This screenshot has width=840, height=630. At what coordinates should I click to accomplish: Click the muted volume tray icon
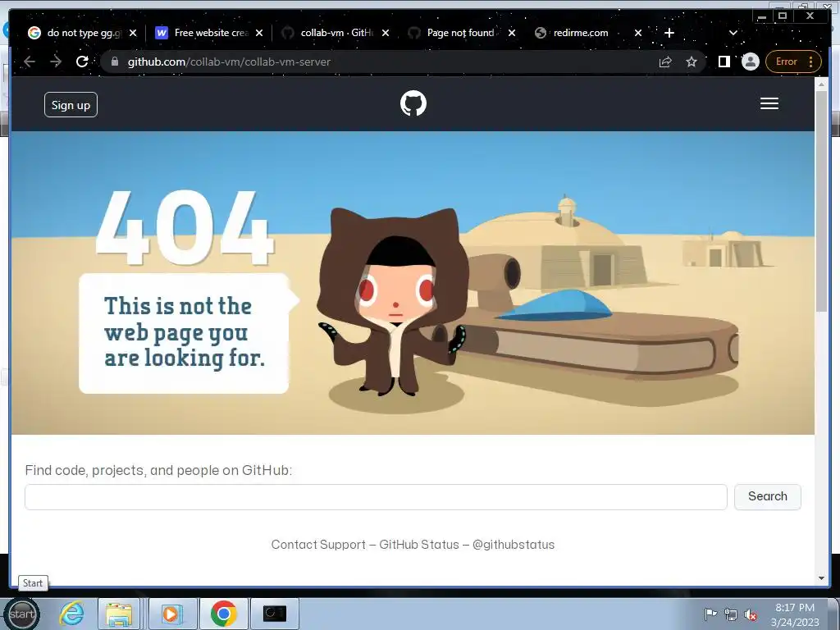(x=751, y=615)
